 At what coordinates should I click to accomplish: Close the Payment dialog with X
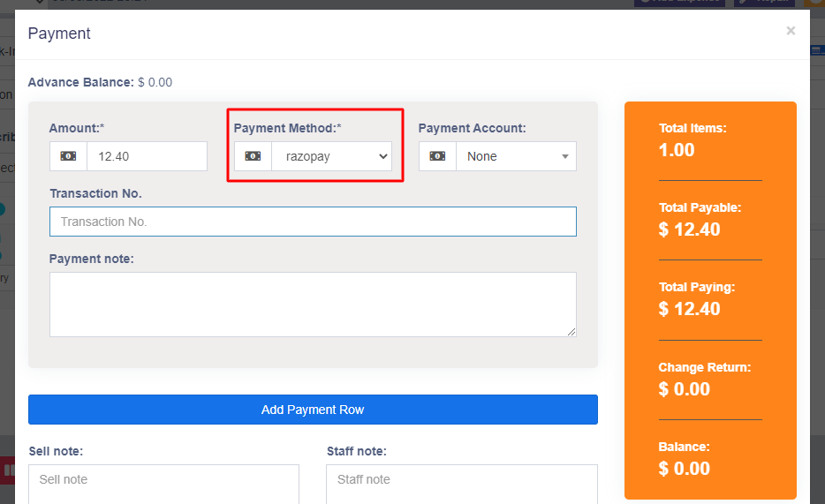[x=791, y=31]
